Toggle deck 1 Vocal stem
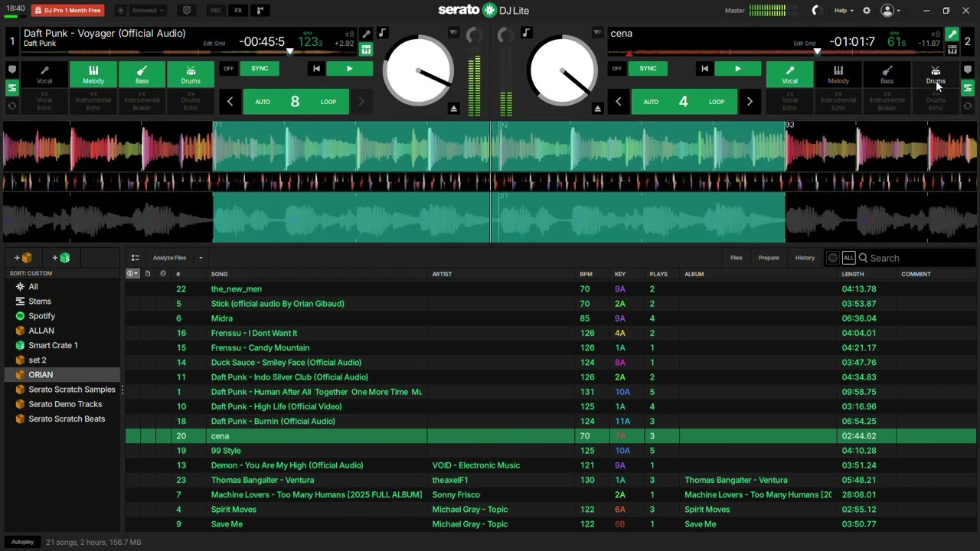Image resolution: width=980 pixels, height=551 pixels. pyautogui.click(x=44, y=74)
